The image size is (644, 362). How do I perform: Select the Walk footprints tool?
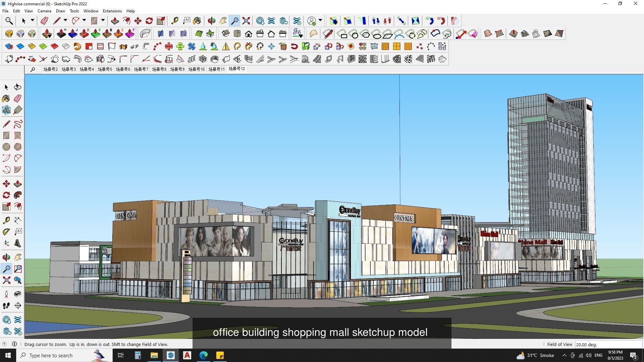(x=6, y=305)
